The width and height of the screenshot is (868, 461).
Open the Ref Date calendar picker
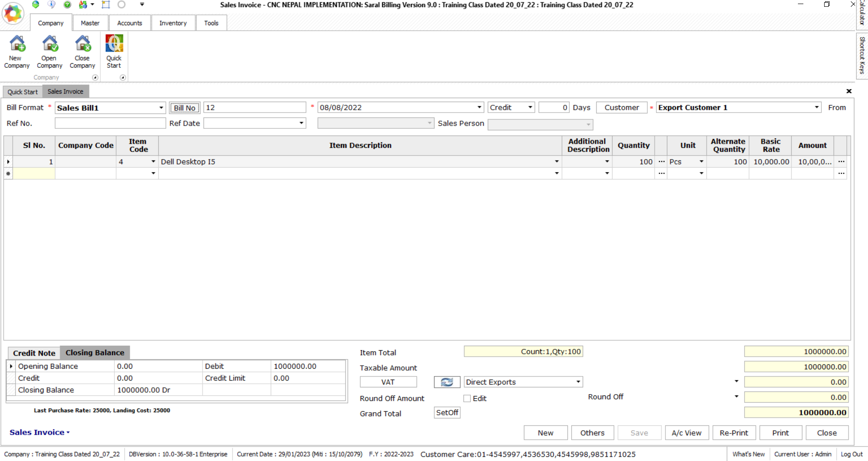(x=301, y=123)
